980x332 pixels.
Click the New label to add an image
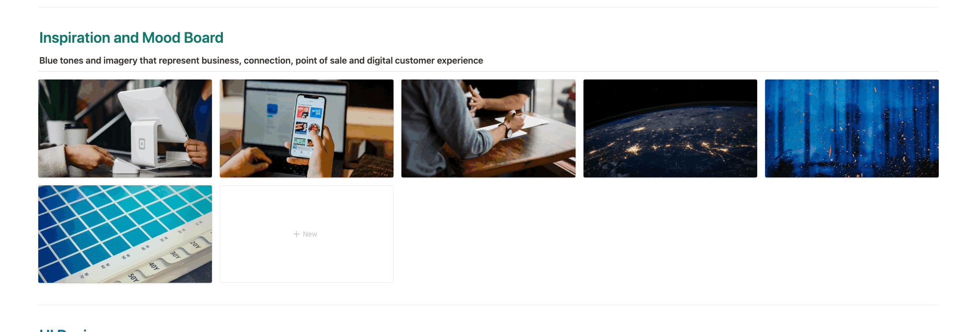click(x=310, y=234)
